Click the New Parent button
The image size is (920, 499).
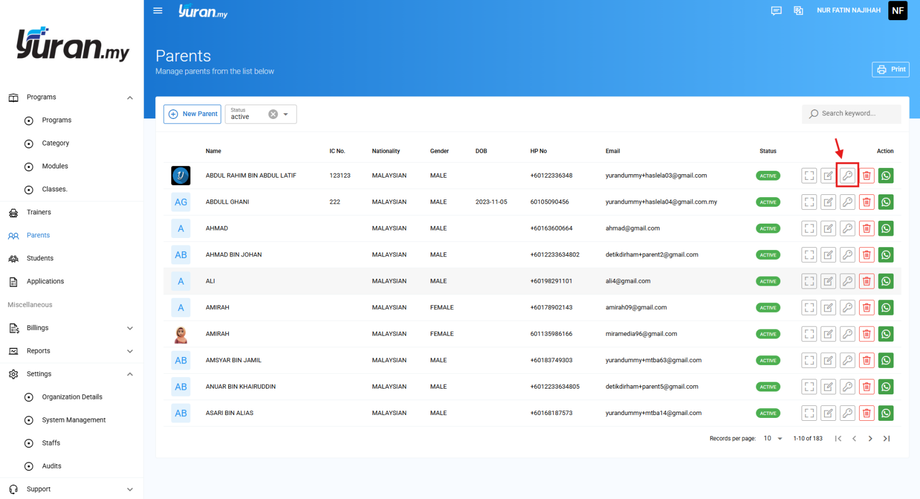point(192,114)
